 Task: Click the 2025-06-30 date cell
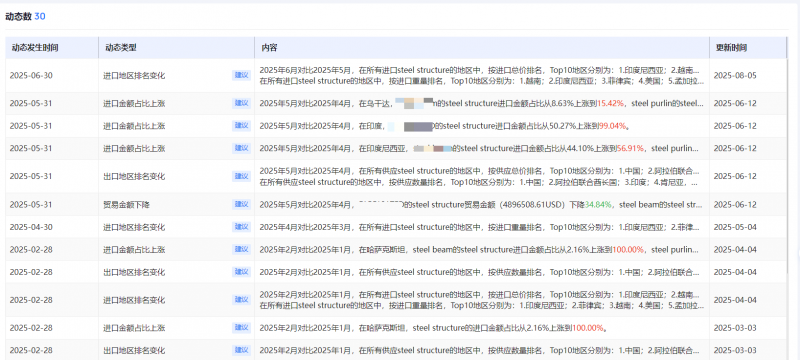pyautogui.click(x=31, y=75)
